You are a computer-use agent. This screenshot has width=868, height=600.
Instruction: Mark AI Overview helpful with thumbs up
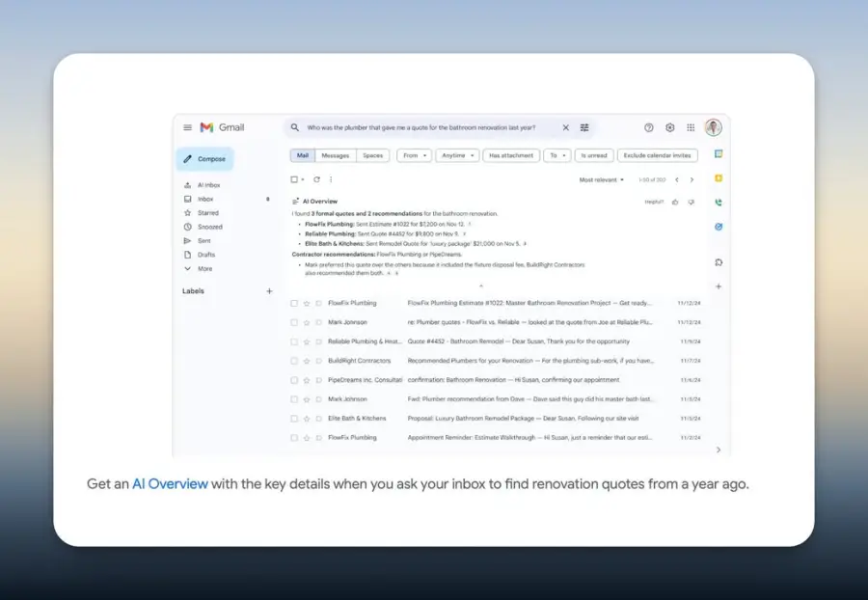coord(675,202)
